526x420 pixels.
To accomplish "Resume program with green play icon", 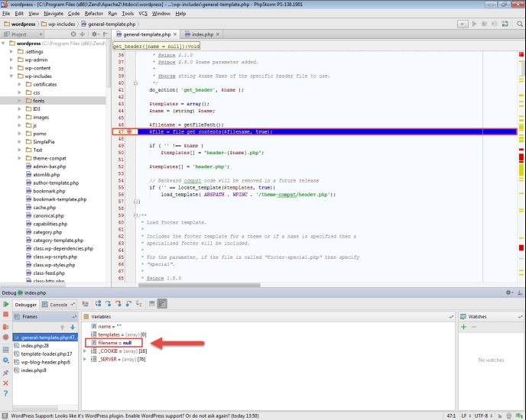I will tap(6, 305).
